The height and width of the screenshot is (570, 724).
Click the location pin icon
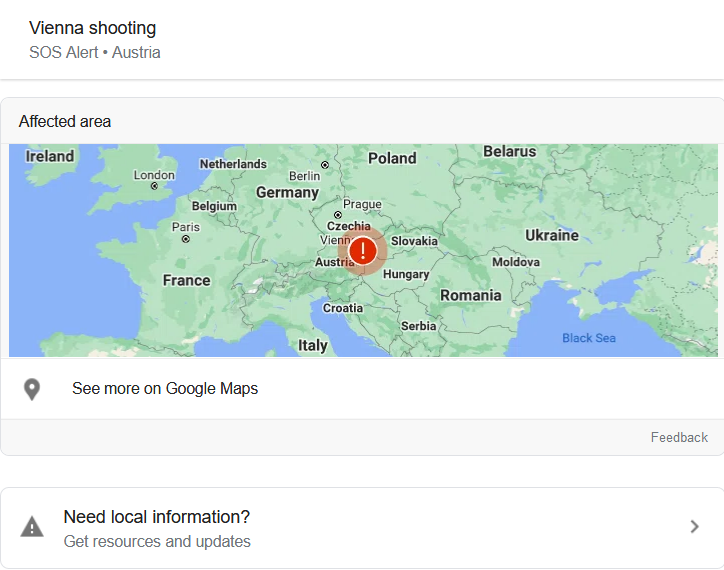click(32, 389)
